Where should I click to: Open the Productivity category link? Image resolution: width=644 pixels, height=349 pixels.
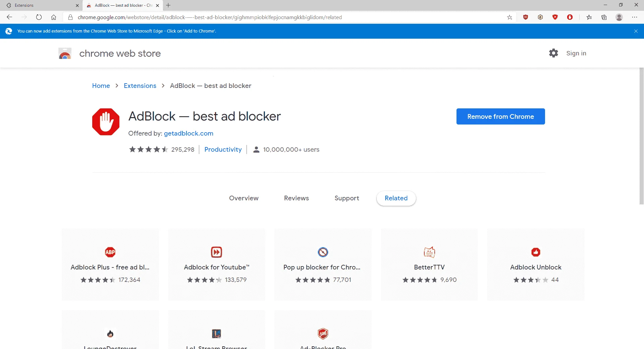[x=223, y=149]
